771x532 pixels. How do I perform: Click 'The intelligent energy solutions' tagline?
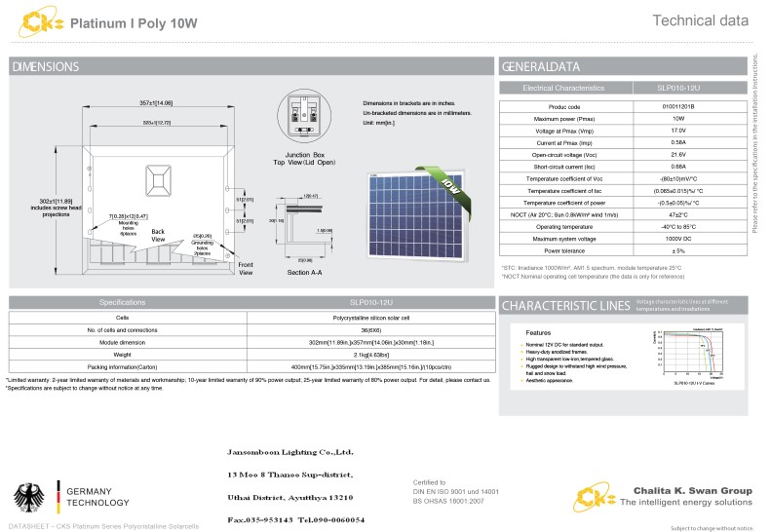click(x=686, y=503)
